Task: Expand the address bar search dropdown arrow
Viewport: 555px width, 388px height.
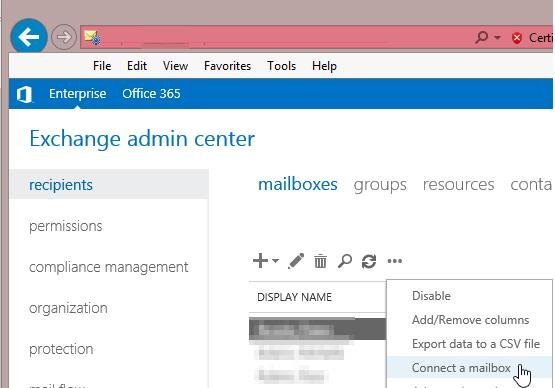Action: [498, 37]
